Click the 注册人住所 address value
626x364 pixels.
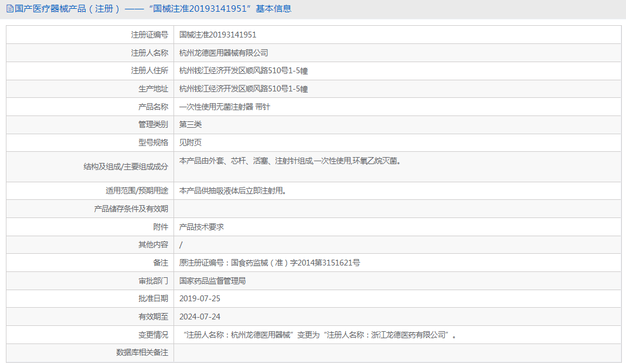[x=243, y=71]
